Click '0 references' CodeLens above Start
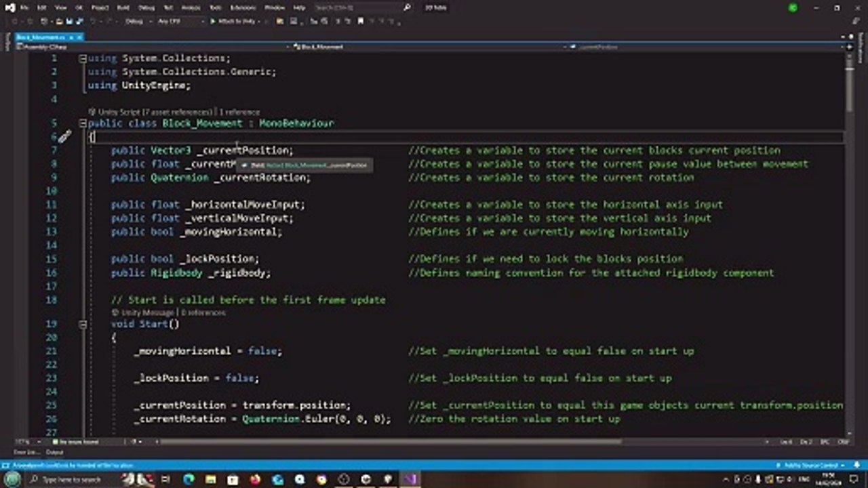 pos(203,312)
